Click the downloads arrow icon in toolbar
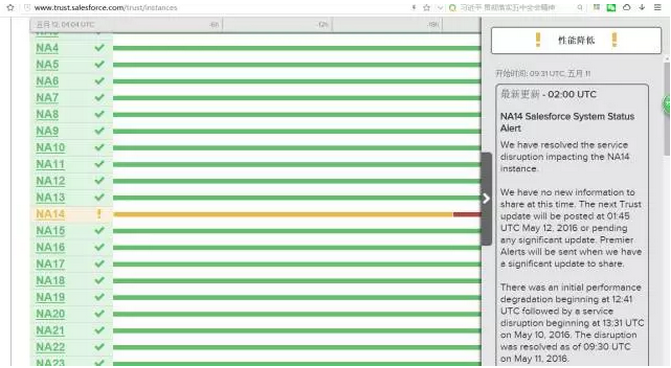Image resolution: width=671 pixels, height=368 pixels. coord(642,7)
